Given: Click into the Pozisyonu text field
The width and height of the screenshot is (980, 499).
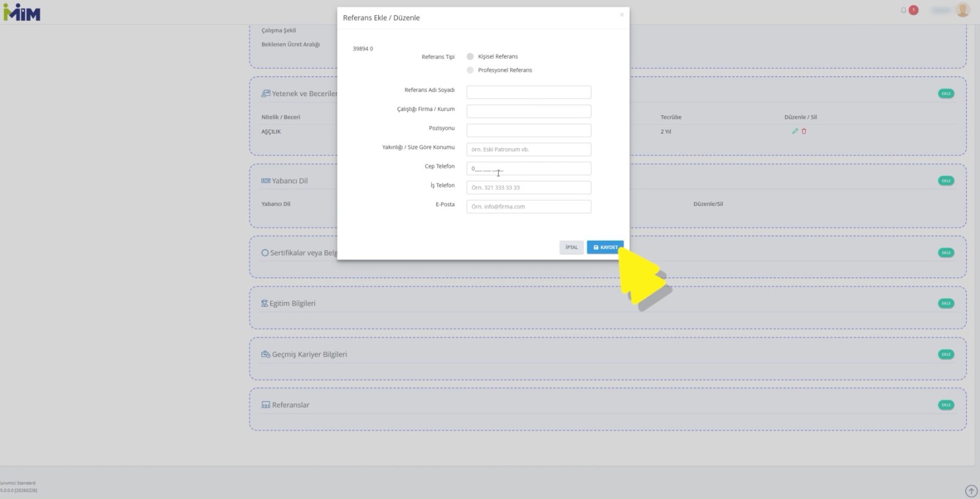Looking at the screenshot, I should tap(529, 130).
